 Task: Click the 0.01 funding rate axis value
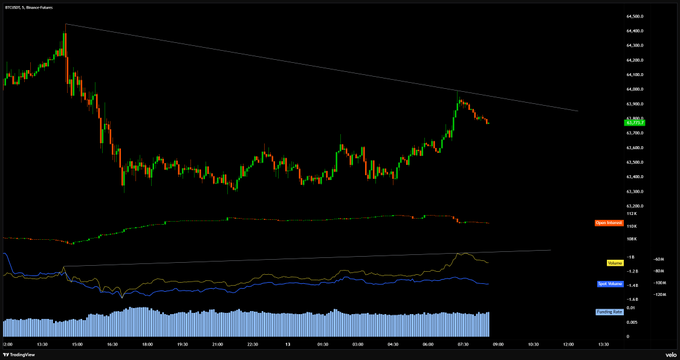(x=632, y=308)
